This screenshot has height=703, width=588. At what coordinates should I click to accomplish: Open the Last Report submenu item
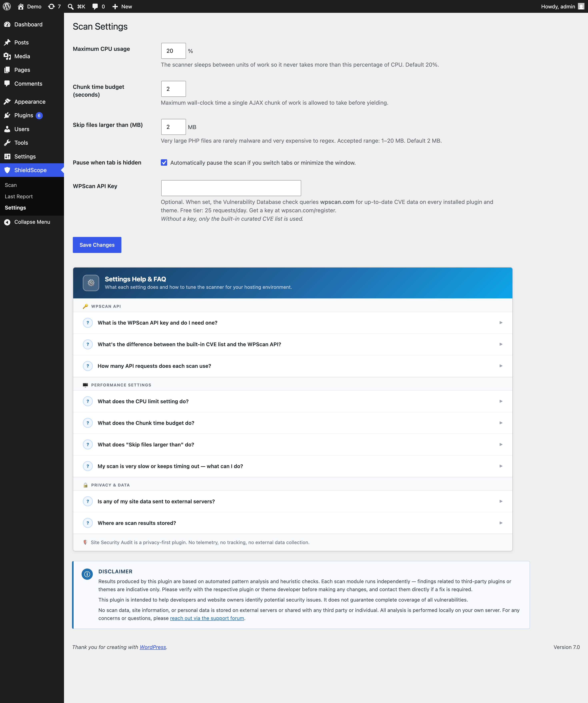pos(19,197)
